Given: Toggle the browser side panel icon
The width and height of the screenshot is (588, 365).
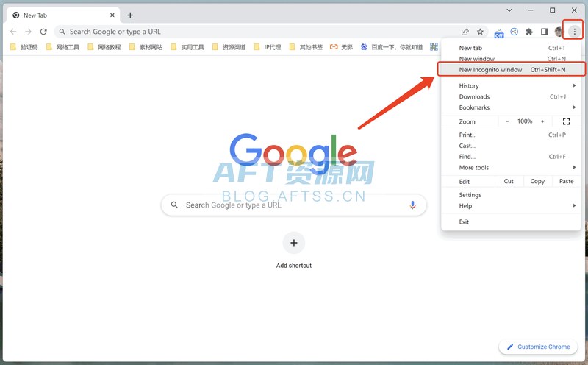Looking at the screenshot, I should pos(544,32).
